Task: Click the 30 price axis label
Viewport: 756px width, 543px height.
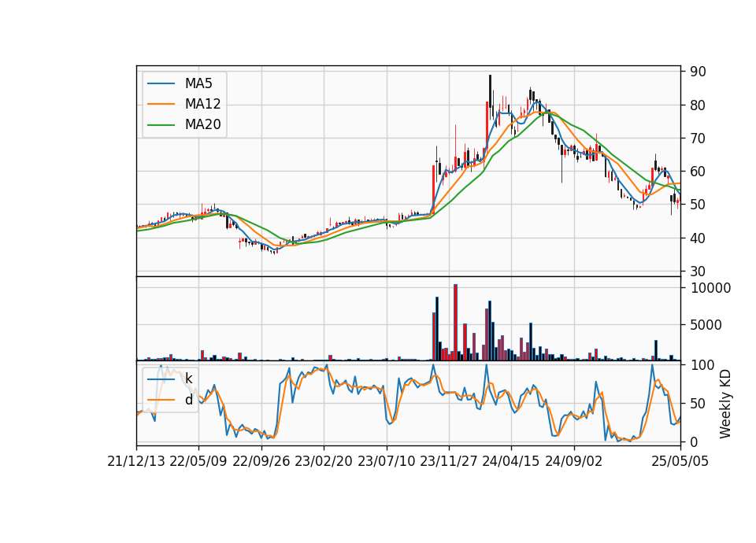Action: [x=698, y=271]
